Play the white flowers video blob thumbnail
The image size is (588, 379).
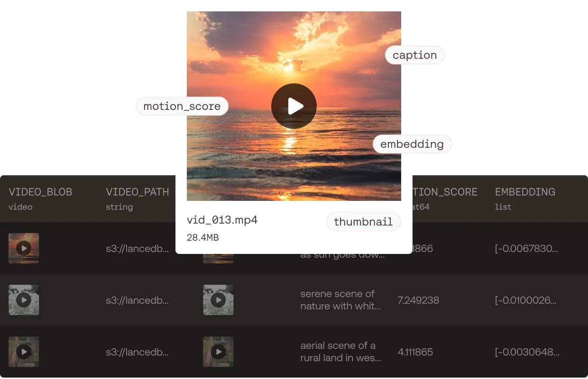tap(24, 300)
